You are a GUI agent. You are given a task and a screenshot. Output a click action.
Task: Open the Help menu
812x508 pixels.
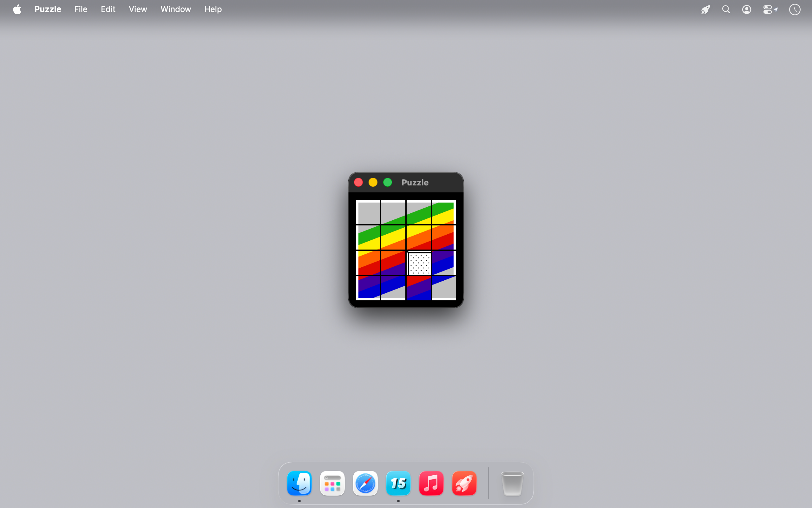(213, 10)
